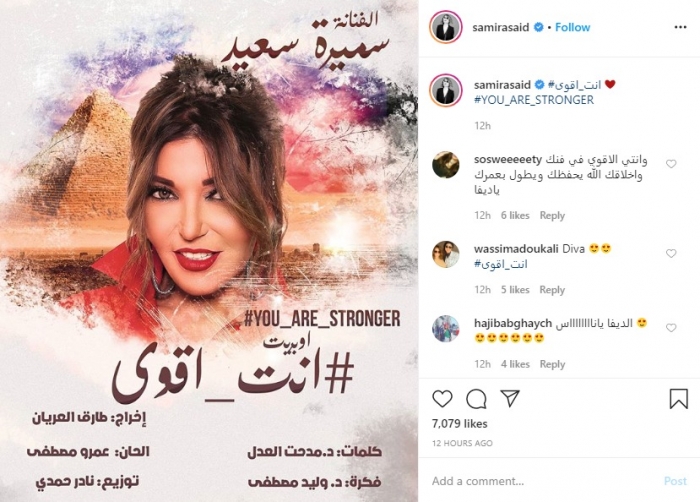Open the hajibabghaych commenter avatar
The image size is (700, 502).
[446, 328]
